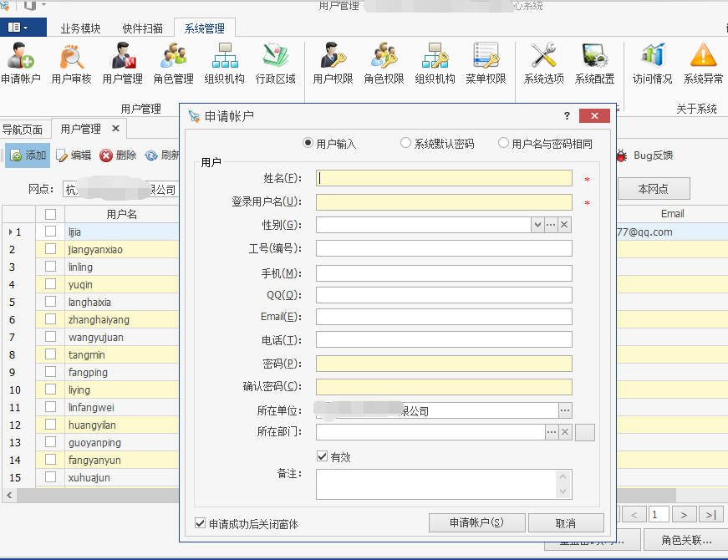Open the 访问情况 chart icon
Screen dimensions: 728x560
[652, 64]
